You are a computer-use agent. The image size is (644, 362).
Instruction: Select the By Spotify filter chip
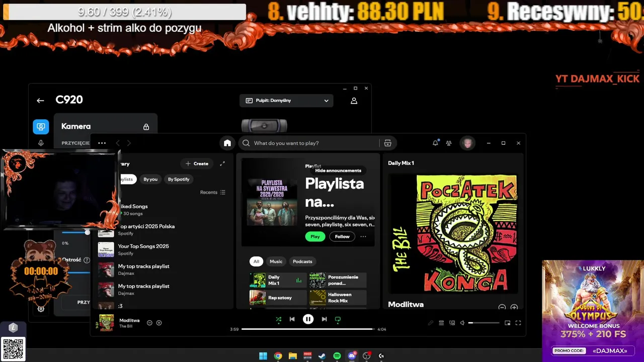point(179,179)
